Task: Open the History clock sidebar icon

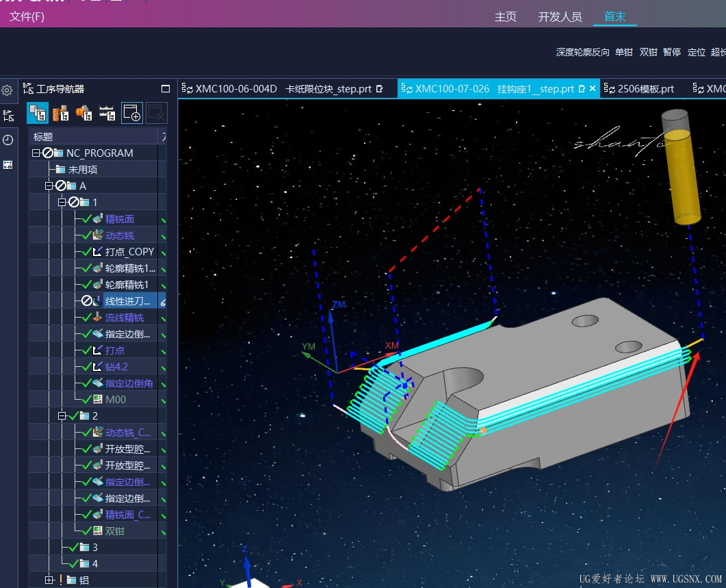Action: click(8, 140)
